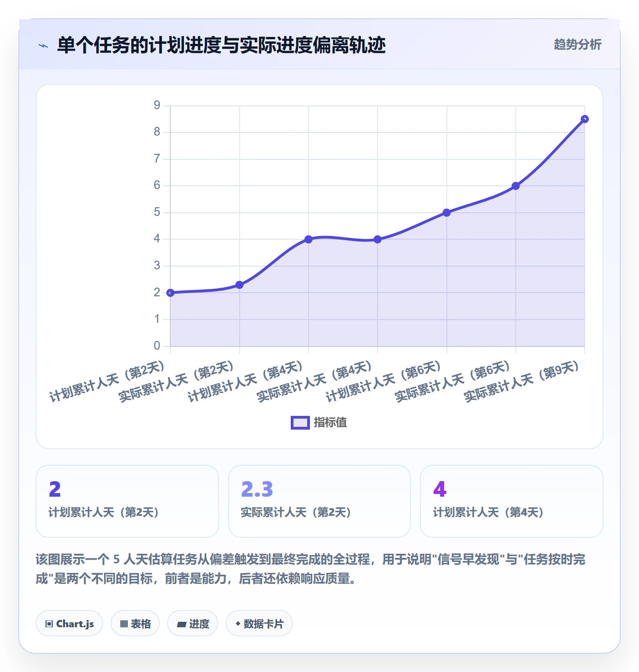639x672 pixels.
Task: Click the y-axis tick label 7
Action: (157, 159)
